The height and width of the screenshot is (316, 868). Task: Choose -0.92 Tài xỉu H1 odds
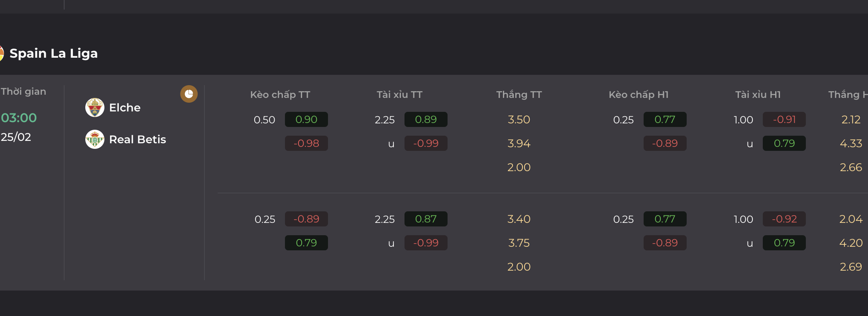784,219
